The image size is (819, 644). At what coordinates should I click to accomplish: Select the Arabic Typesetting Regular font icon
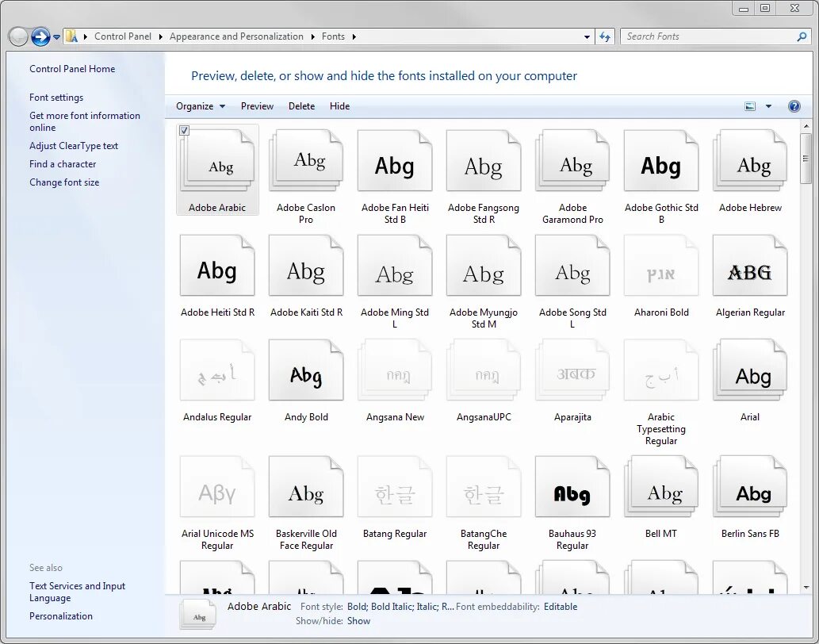(x=661, y=370)
